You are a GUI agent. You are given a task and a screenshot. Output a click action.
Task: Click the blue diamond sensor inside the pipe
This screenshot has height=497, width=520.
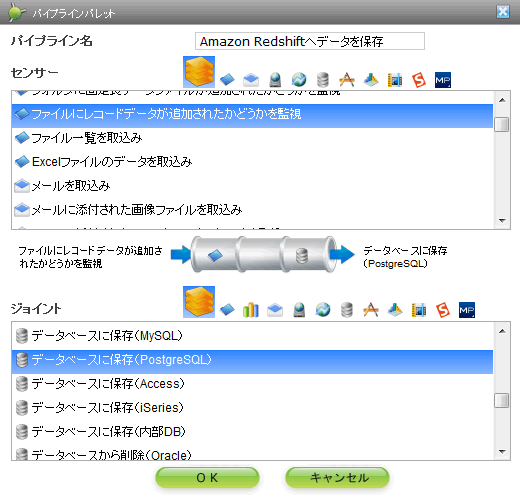pos(215,255)
